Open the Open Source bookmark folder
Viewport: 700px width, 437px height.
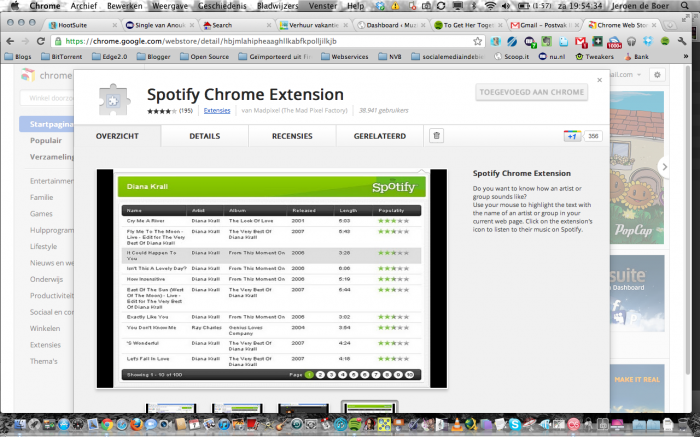[x=204, y=57]
